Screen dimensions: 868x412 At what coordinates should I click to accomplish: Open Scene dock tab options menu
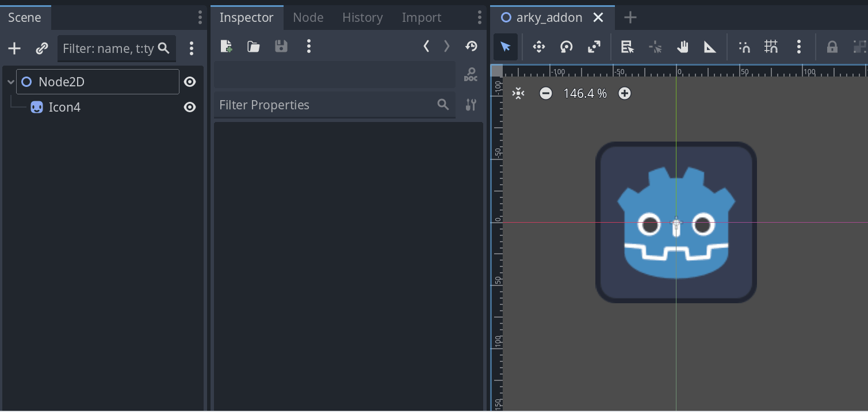(x=200, y=17)
